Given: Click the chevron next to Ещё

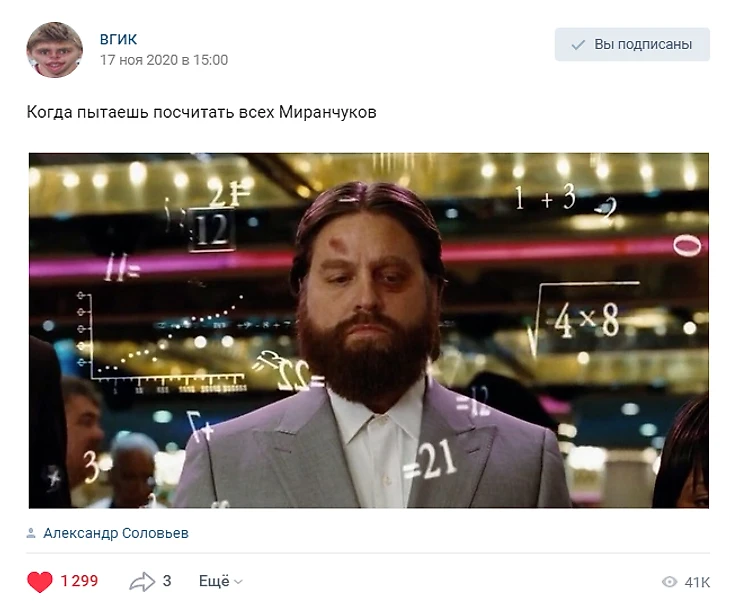Looking at the screenshot, I should pyautogui.click(x=238, y=582).
